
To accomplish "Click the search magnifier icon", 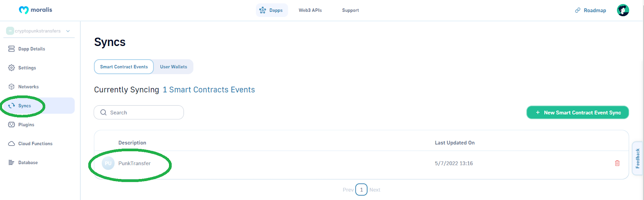I will [103, 112].
